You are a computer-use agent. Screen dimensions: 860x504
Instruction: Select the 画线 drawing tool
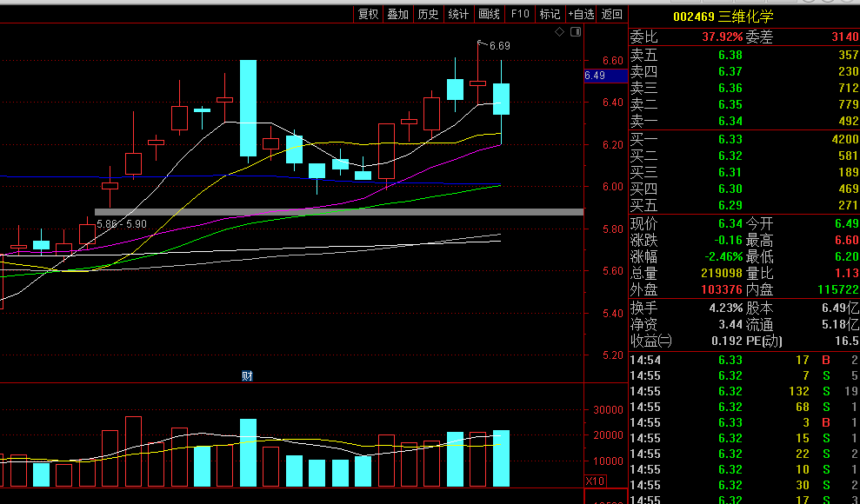[489, 14]
